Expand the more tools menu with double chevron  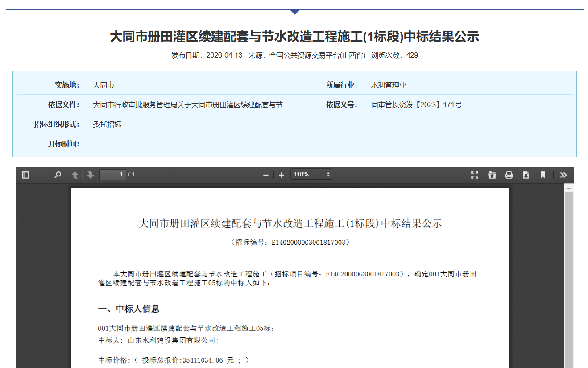point(563,175)
